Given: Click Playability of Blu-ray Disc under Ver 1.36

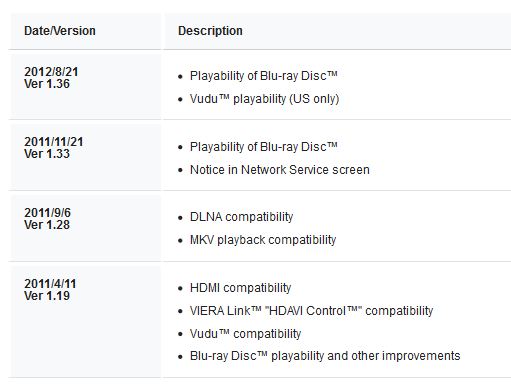Looking at the screenshot, I should [264, 76].
